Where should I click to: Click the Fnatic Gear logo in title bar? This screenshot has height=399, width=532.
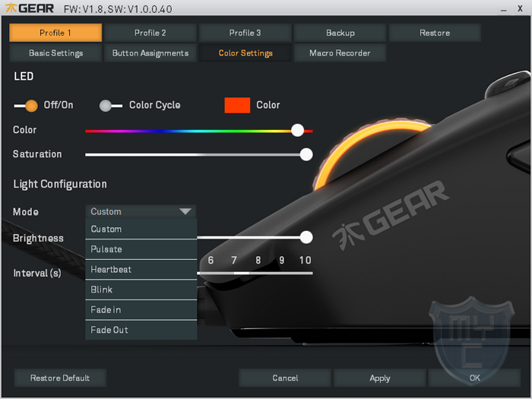30,8
